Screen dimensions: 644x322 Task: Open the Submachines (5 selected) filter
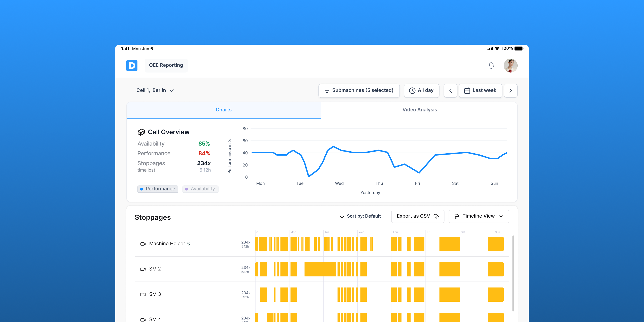pyautogui.click(x=359, y=90)
